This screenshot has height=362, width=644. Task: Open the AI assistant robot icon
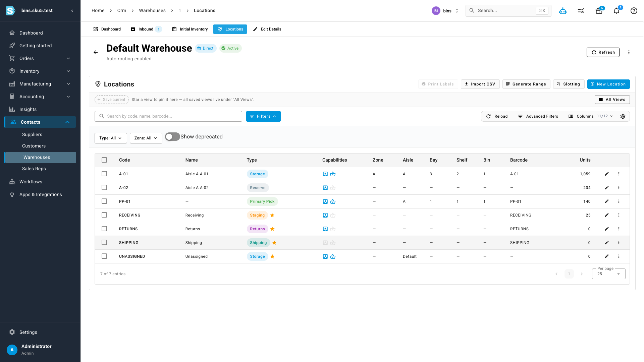(563, 11)
